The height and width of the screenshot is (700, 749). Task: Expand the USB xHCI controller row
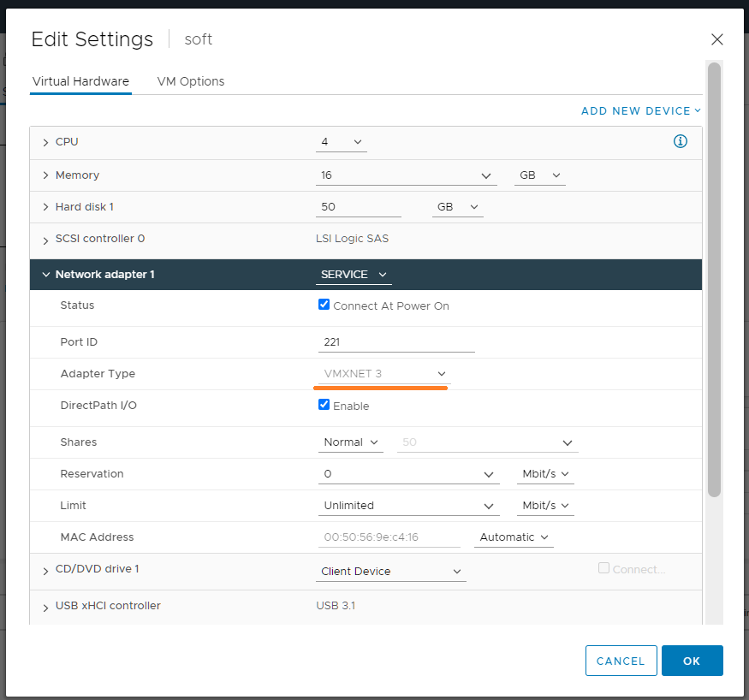tap(45, 607)
